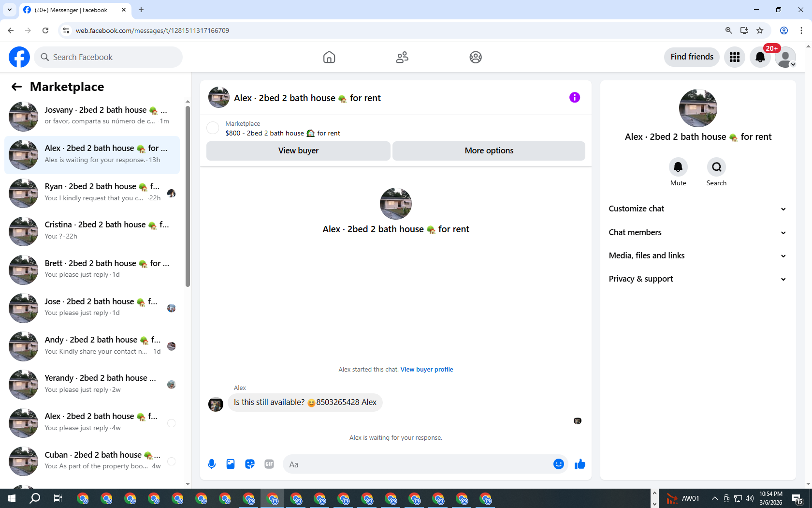Click the Find friends button

click(692, 57)
